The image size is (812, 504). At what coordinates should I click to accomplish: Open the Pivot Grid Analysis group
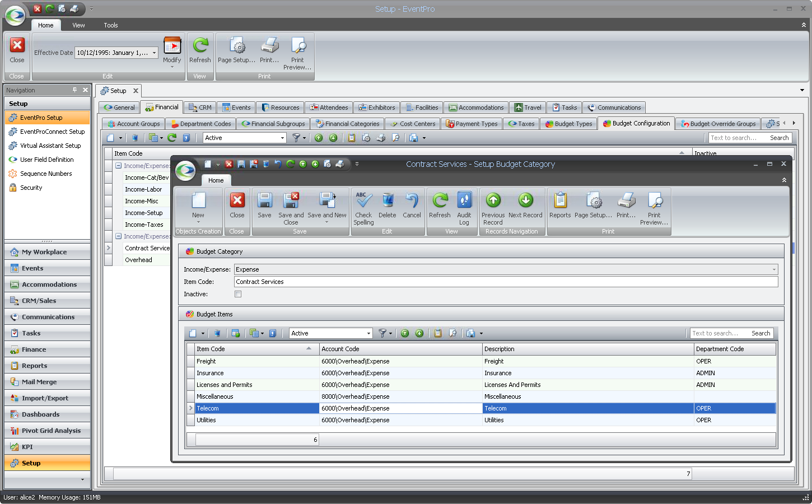tap(47, 431)
